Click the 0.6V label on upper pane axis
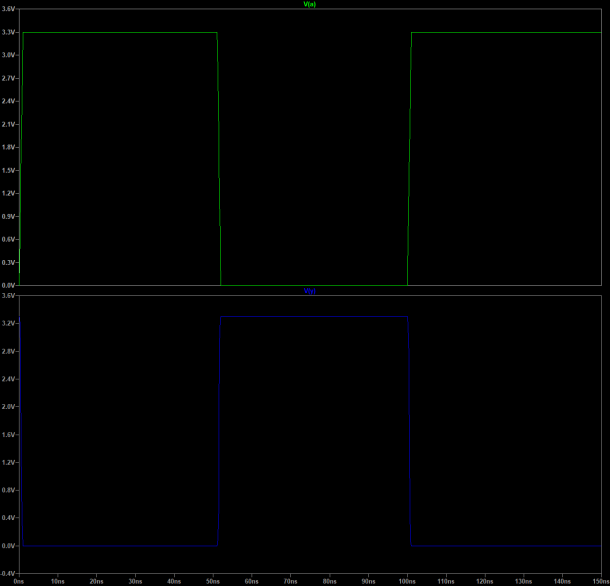The height and width of the screenshot is (586, 610). [8, 239]
